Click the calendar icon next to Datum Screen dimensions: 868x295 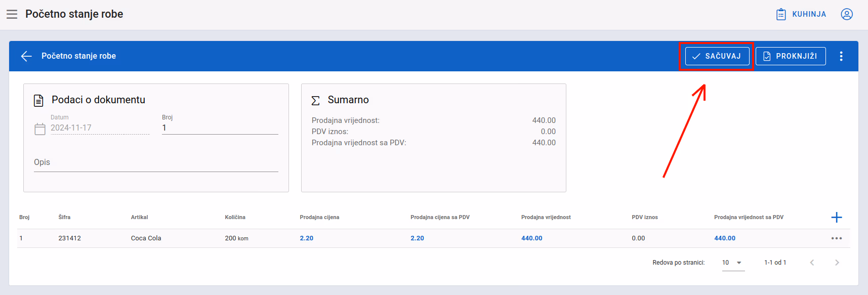tap(40, 129)
